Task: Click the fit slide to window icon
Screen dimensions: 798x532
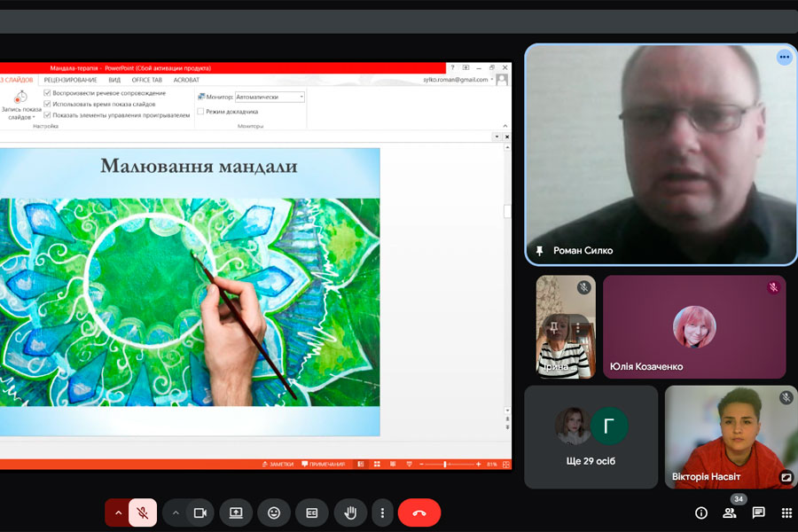Action: [506, 465]
